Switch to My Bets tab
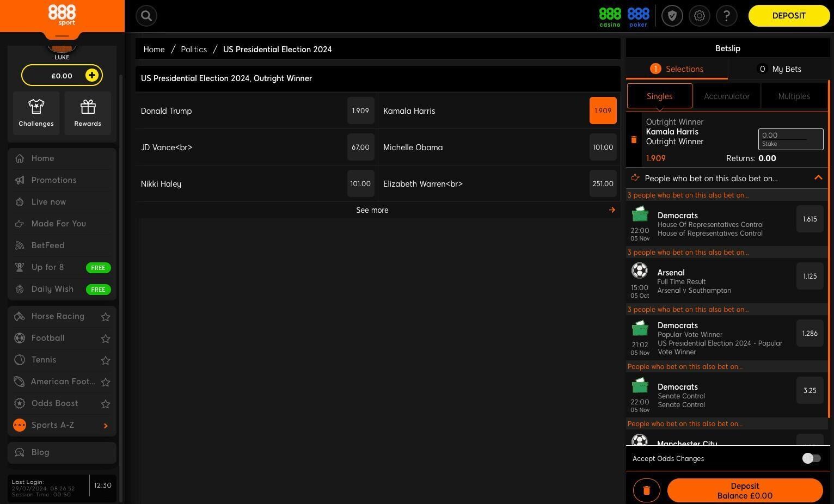 (779, 69)
